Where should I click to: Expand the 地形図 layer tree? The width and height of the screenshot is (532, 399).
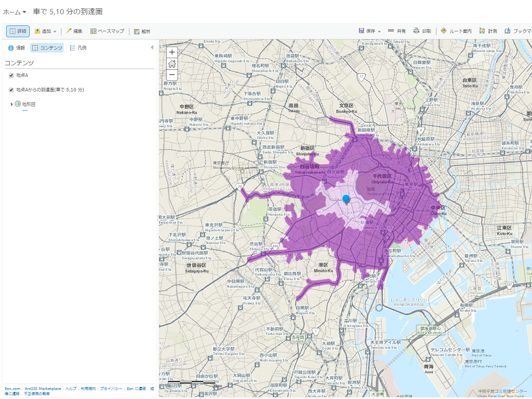12,104
